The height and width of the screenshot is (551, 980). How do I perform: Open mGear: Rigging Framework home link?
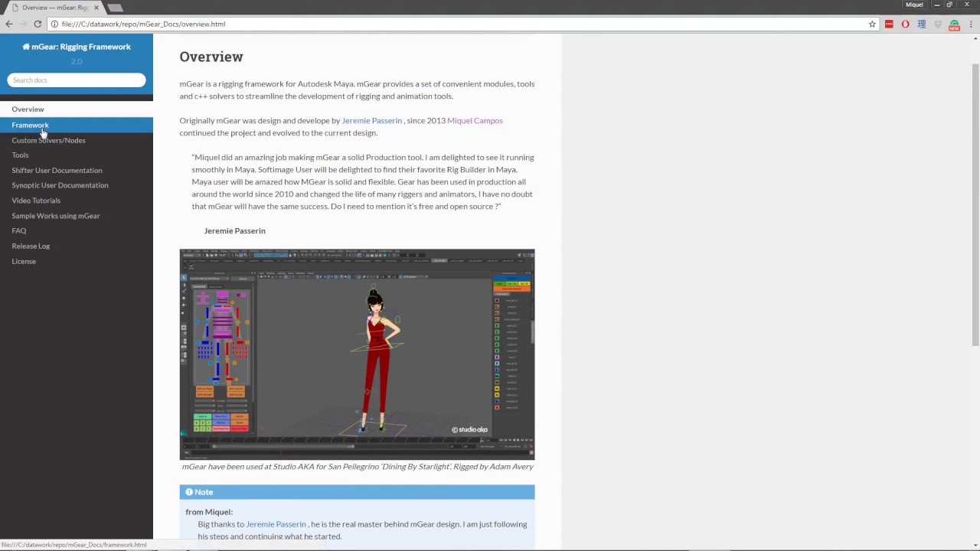point(77,47)
